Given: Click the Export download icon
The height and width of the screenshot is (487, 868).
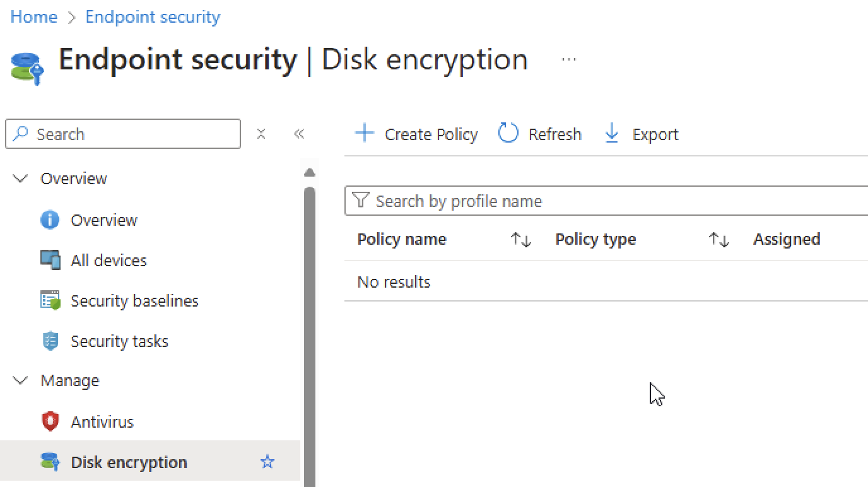Looking at the screenshot, I should [611, 134].
